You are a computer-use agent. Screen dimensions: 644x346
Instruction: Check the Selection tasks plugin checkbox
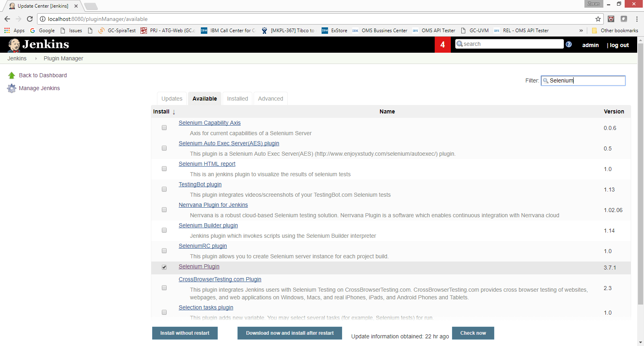click(x=164, y=312)
